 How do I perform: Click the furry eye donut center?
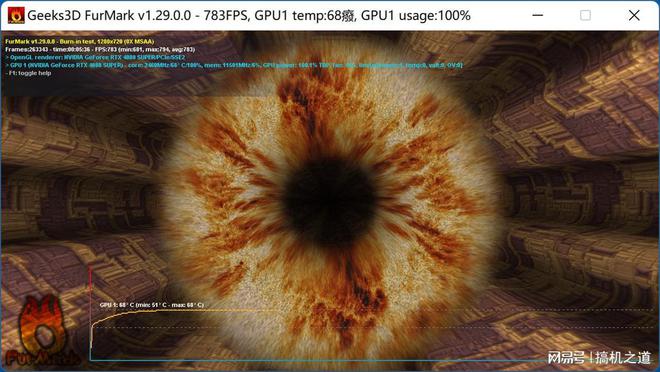[330, 201]
